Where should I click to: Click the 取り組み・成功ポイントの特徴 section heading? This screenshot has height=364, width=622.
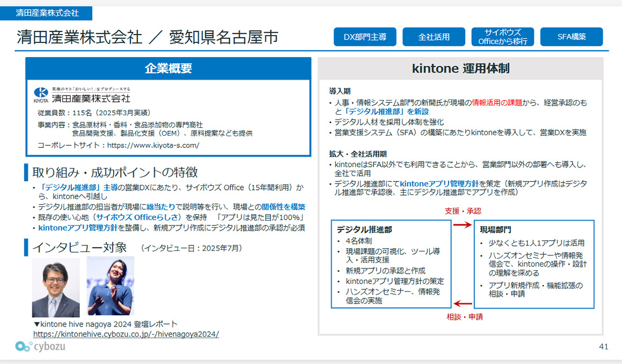pos(115,172)
